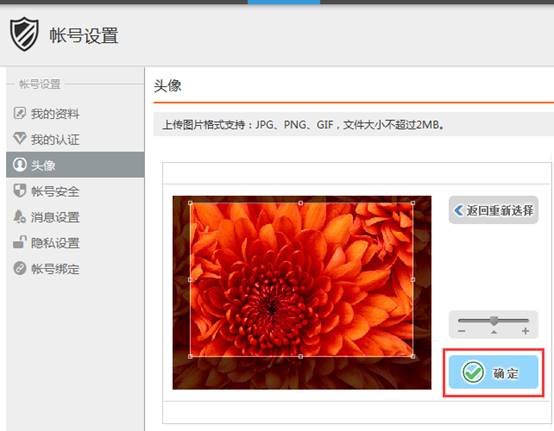
Task: Click the 我的认证 diamond icon
Action: click(x=19, y=138)
